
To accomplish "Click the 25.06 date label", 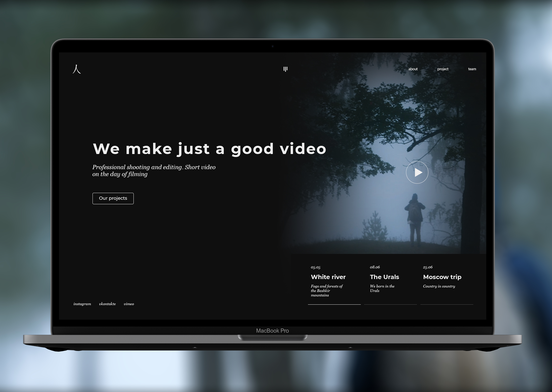I will pyautogui.click(x=428, y=267).
